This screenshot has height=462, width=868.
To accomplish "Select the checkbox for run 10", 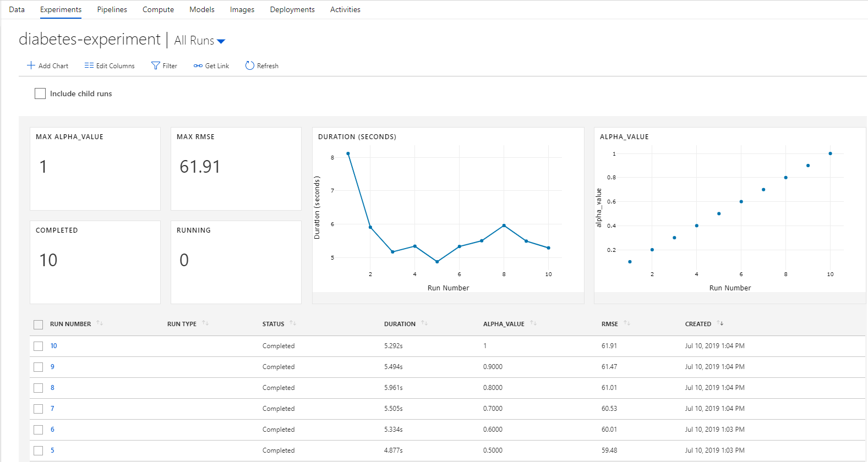I will click(x=38, y=346).
